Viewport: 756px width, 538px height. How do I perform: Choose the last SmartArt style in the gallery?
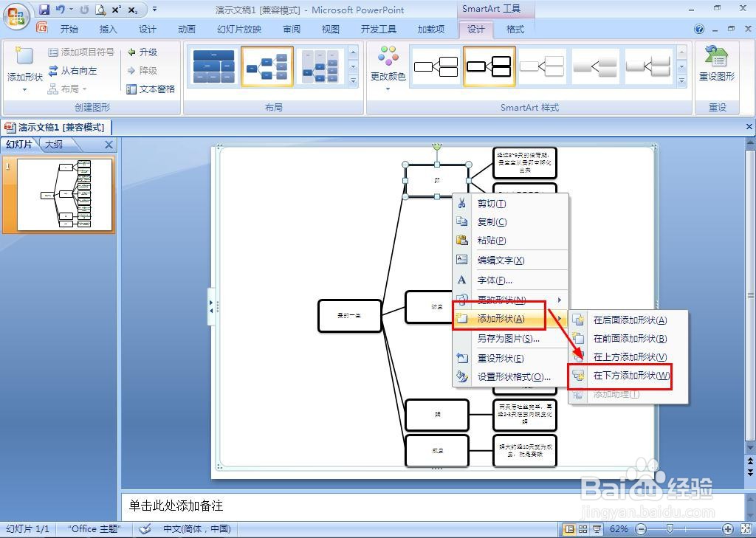(x=648, y=66)
